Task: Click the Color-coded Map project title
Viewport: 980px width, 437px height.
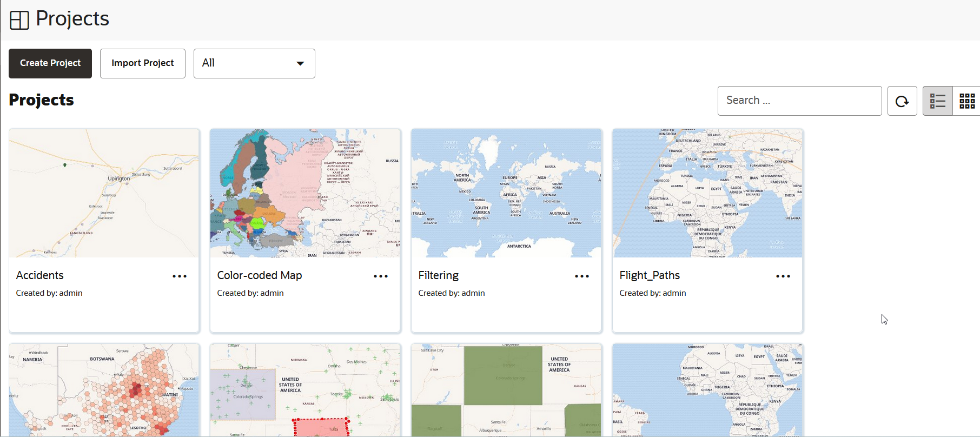Action: 260,275
